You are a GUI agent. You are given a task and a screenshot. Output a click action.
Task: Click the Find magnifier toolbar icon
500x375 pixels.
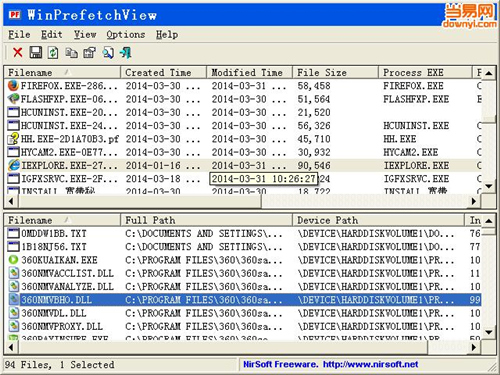[108, 53]
